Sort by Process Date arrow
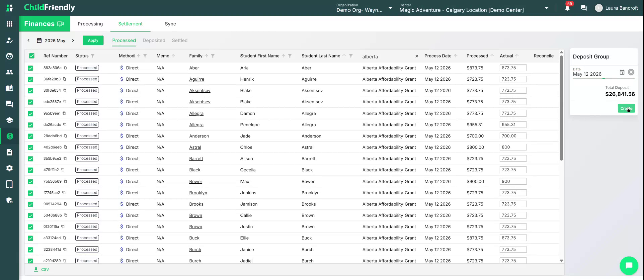The image size is (644, 280). pyautogui.click(x=455, y=56)
